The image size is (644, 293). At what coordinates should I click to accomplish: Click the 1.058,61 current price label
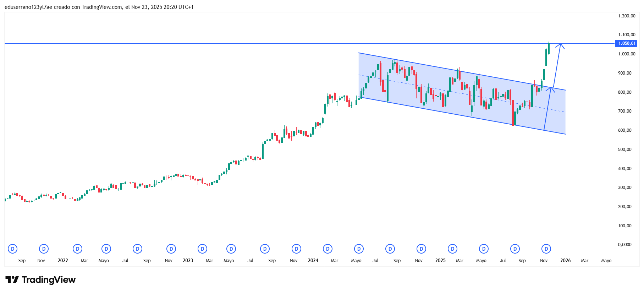(626, 43)
